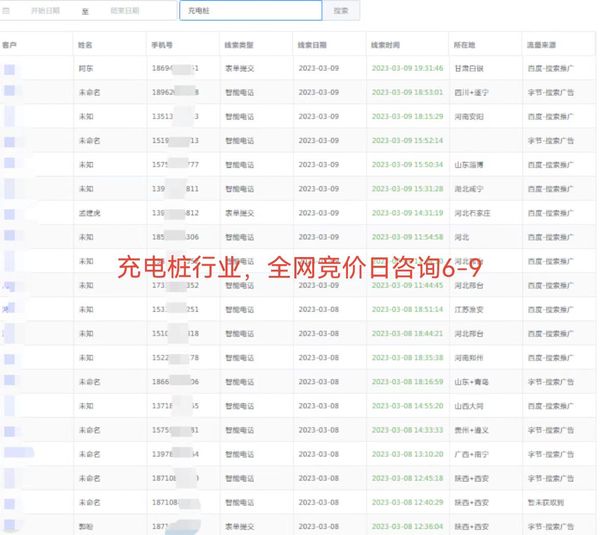Image resolution: width=600 pixels, height=535 pixels.
Task: Select timestamp 2023-03-08 18:51:14
Action: [408, 310]
